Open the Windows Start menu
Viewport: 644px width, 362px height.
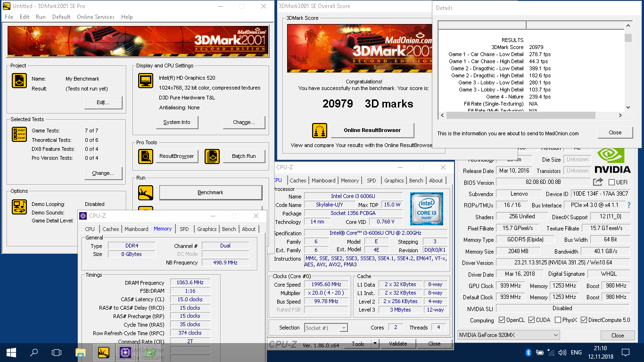pos(11,352)
